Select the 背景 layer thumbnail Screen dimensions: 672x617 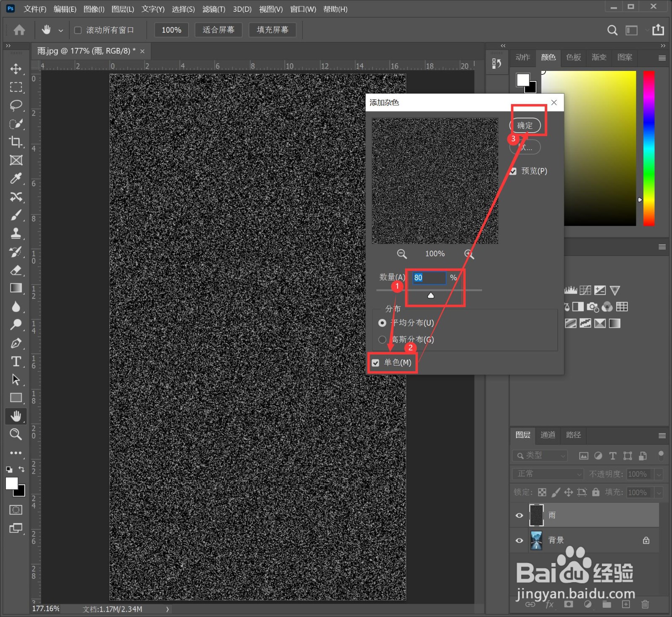(536, 541)
